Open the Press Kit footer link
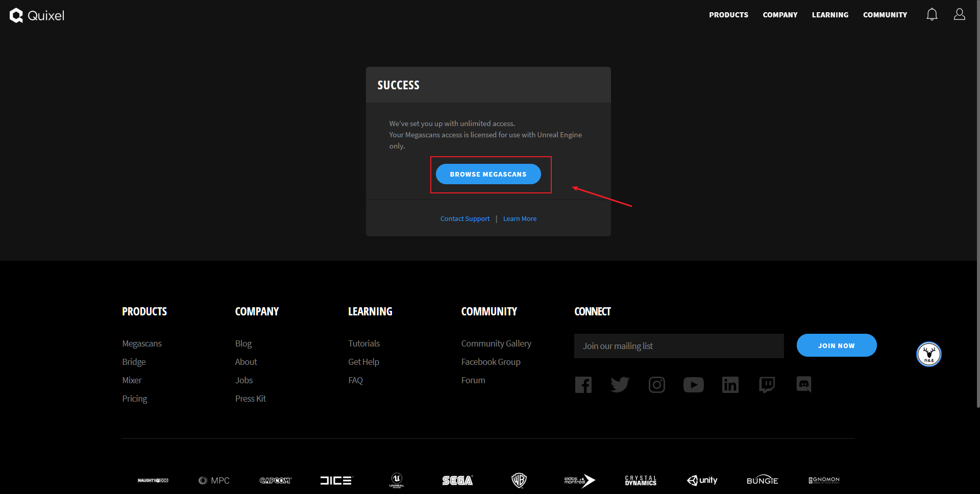Screen dimensions: 980x494 [x=251, y=399]
